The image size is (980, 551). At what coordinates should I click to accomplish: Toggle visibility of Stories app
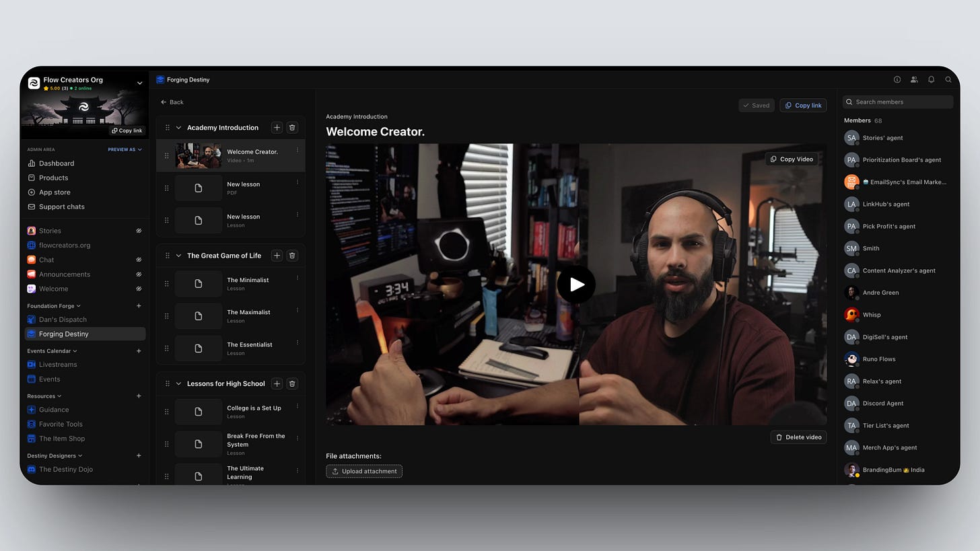tap(139, 231)
